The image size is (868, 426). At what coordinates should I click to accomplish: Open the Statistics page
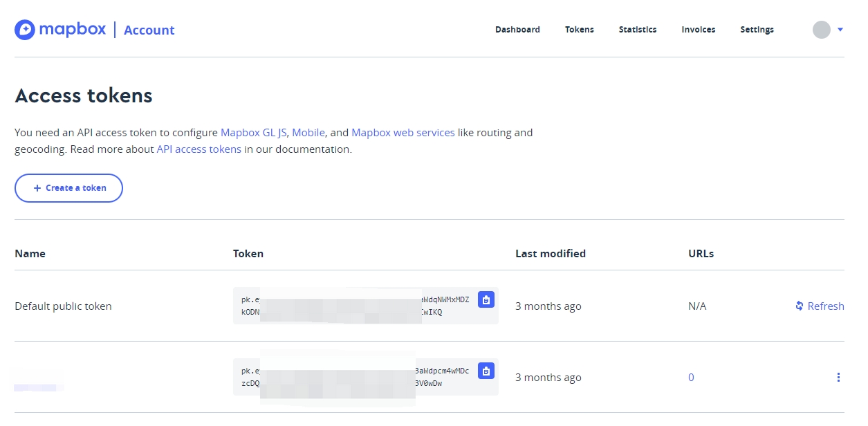[x=638, y=30]
